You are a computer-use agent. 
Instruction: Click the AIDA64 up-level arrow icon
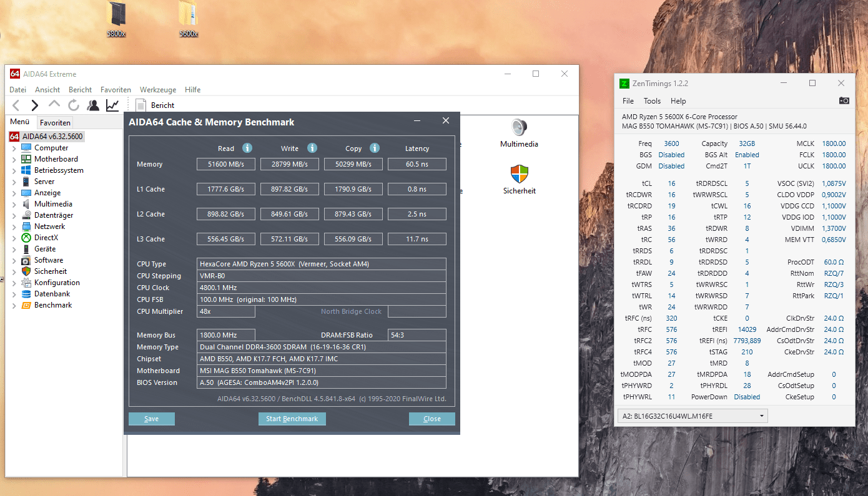click(x=54, y=105)
